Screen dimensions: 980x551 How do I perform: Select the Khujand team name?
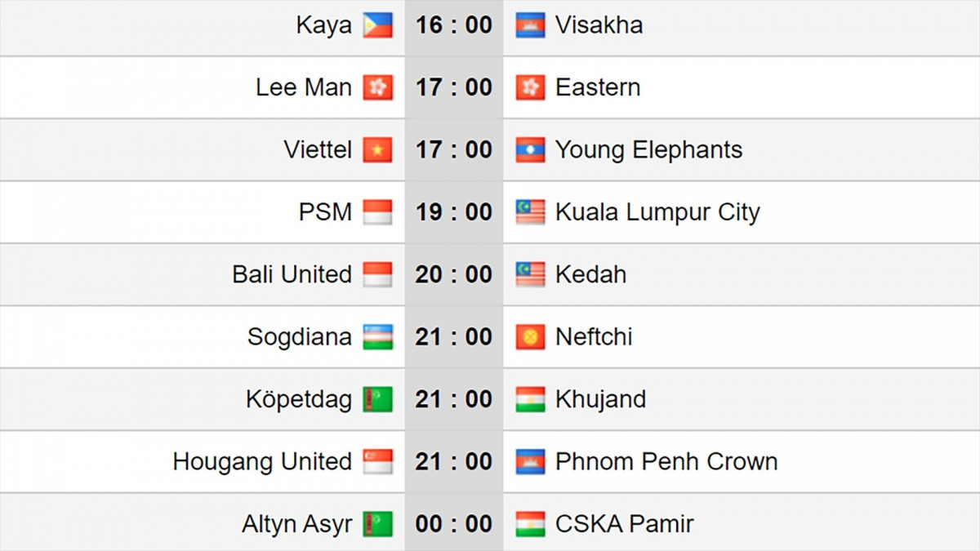(600, 399)
